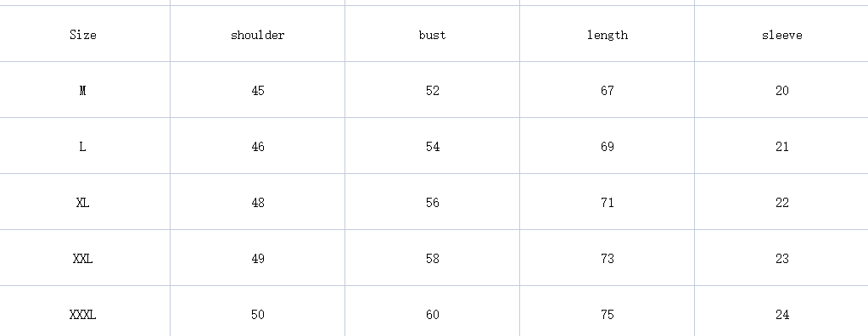Select the bust column header
Screen dimensions: 868x336
(433, 35)
